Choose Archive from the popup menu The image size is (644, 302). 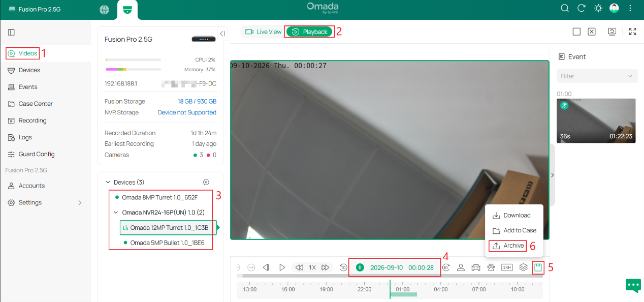tap(508, 246)
